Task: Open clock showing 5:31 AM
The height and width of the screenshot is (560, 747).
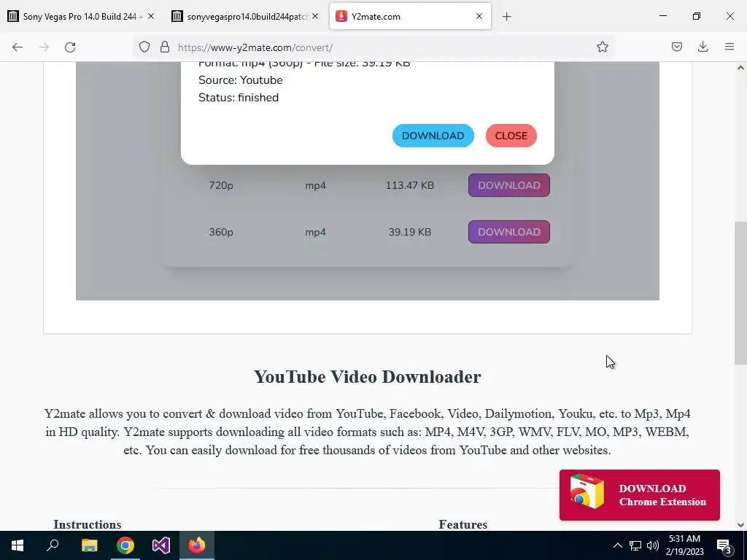Action: coord(684,545)
